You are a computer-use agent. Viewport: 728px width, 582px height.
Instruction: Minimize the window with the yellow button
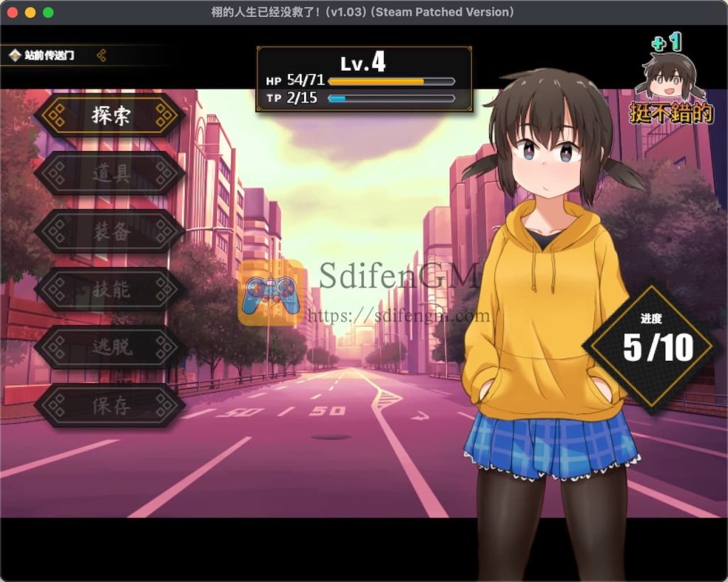coord(30,13)
